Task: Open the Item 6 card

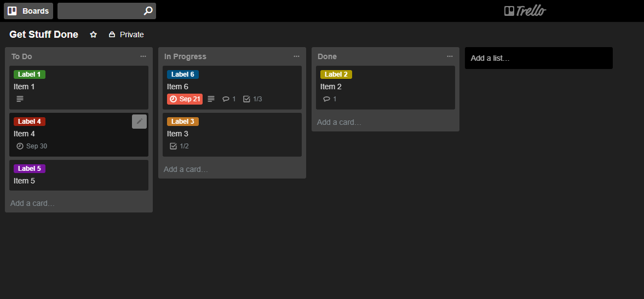Action: point(232,88)
